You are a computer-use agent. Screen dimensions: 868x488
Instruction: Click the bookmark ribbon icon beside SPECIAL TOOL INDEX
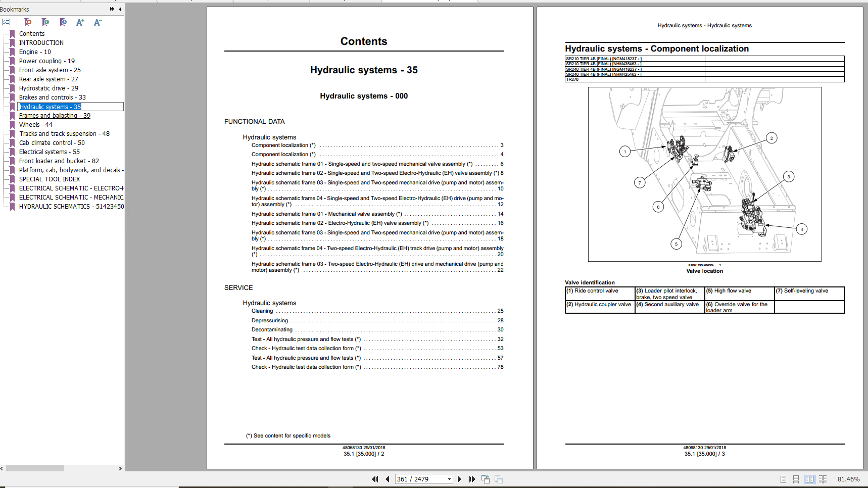pyautogui.click(x=13, y=179)
